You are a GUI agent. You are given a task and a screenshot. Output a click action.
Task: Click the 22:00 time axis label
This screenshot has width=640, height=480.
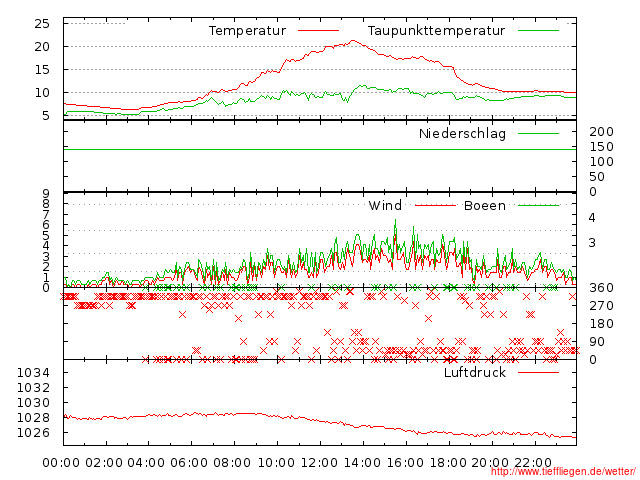point(533,463)
